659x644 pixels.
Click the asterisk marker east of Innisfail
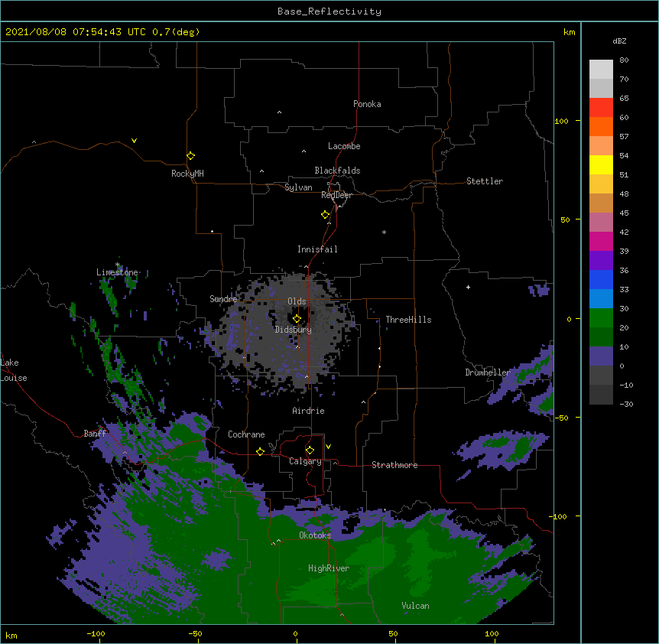tap(384, 233)
